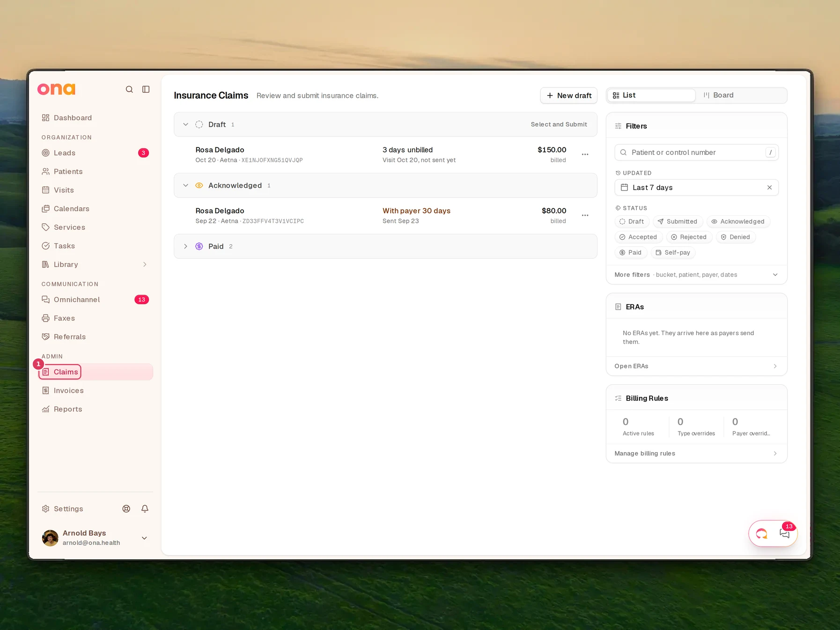Open the notifications bell icon
840x630 pixels.
click(x=145, y=509)
